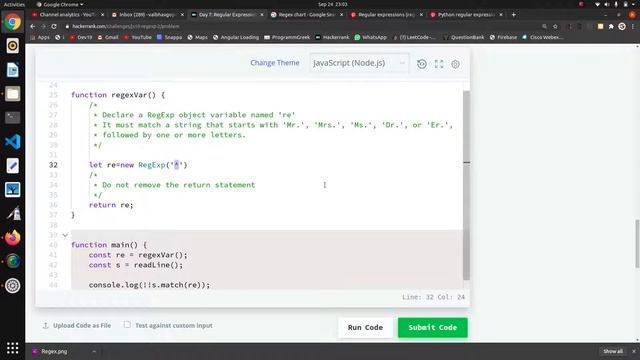Switch to the Regex chart Google Search tab
Screen dimensions: 640x360
coord(307,15)
